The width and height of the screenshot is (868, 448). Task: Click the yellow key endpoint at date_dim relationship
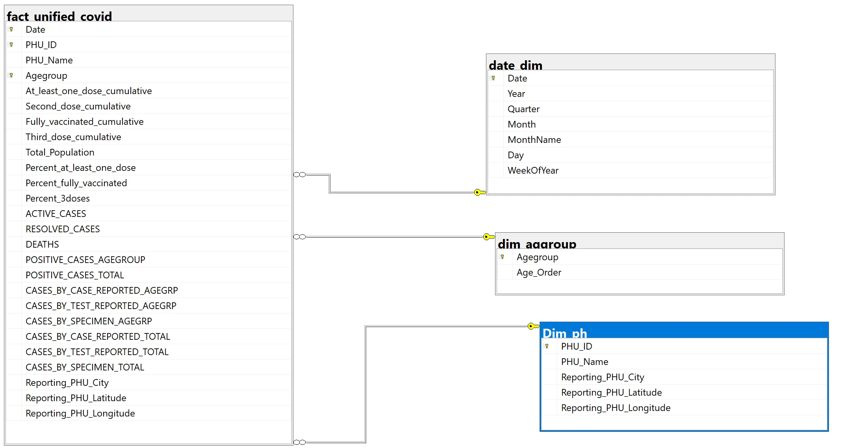480,193
